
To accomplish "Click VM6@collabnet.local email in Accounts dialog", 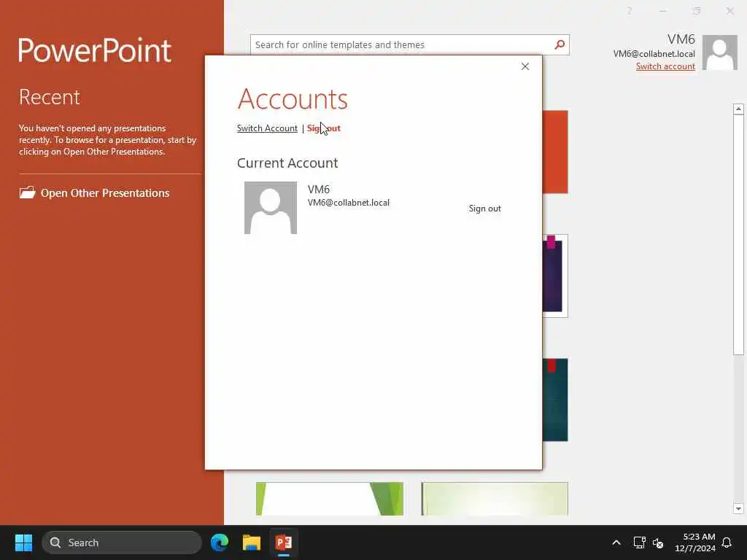I will (x=348, y=203).
